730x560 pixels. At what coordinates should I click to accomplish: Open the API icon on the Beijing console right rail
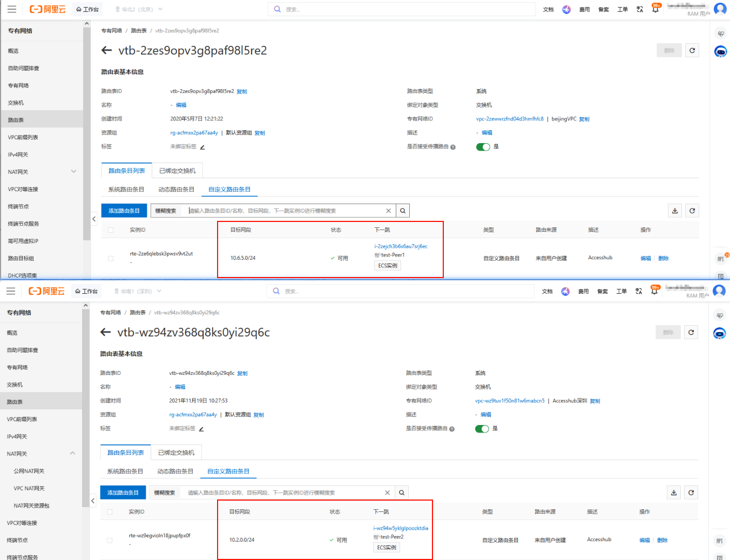(x=720, y=259)
